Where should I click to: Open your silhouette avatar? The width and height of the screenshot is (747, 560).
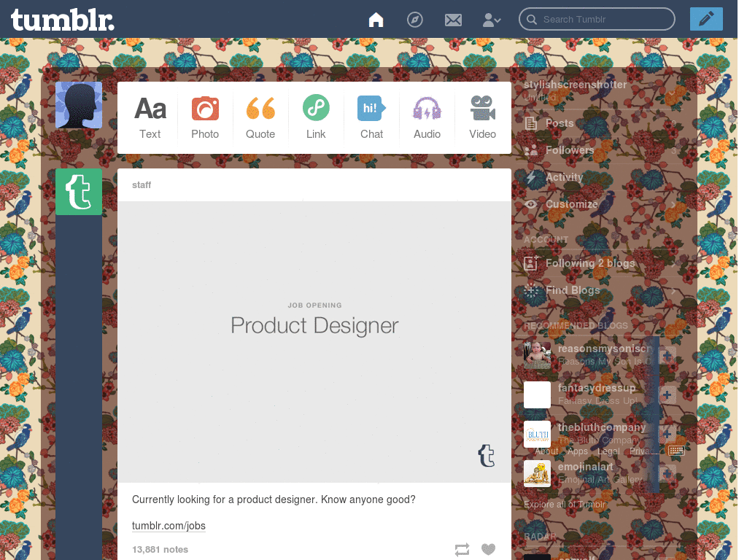tap(79, 105)
